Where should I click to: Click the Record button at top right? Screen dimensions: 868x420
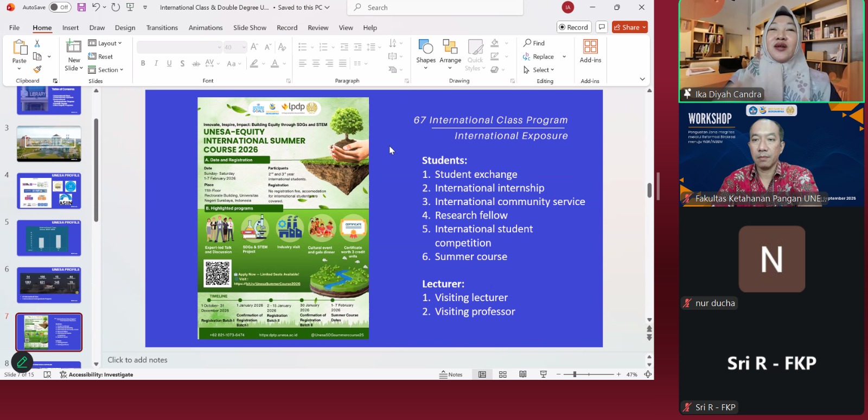coord(573,27)
